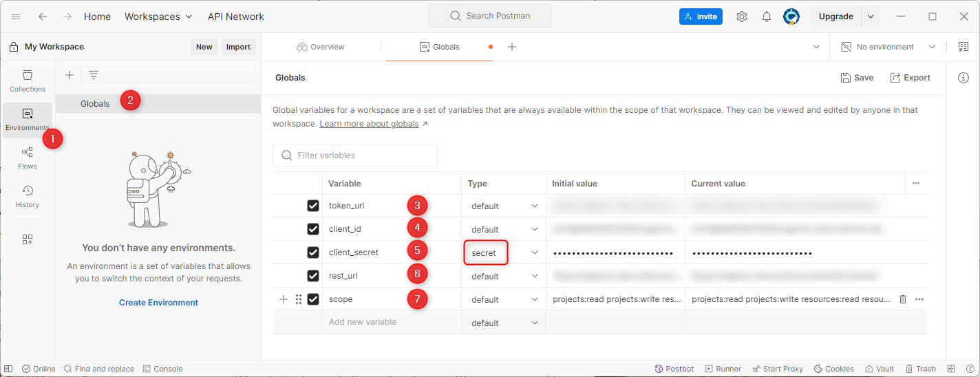The image size is (980, 377).
Task: Open Runner in status bar
Action: 723,369
